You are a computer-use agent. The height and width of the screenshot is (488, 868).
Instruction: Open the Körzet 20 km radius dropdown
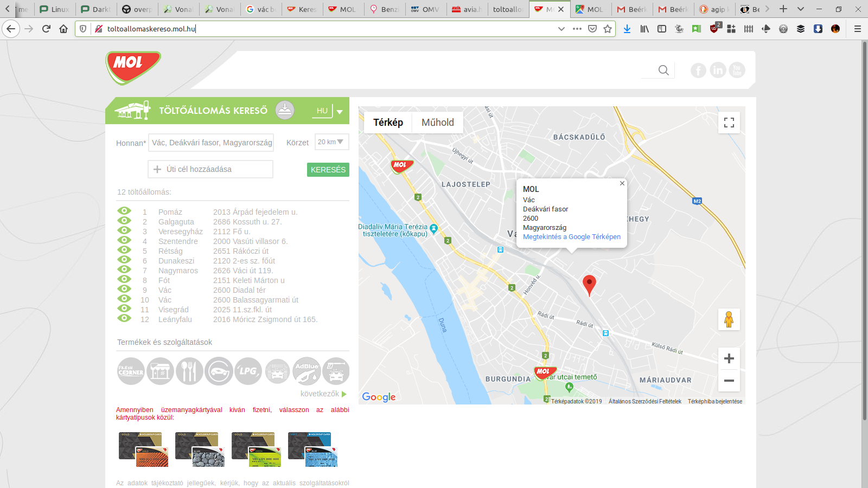point(331,142)
